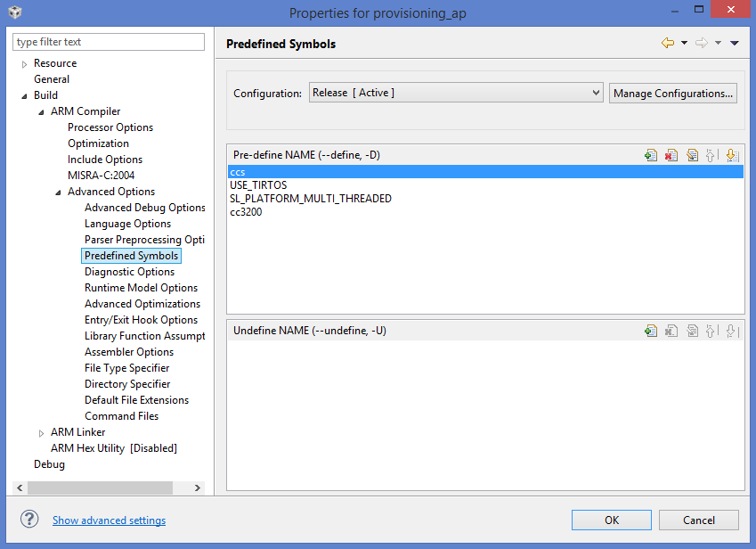Move selected pre-define symbol down
This screenshot has height=549, width=756.
click(732, 155)
